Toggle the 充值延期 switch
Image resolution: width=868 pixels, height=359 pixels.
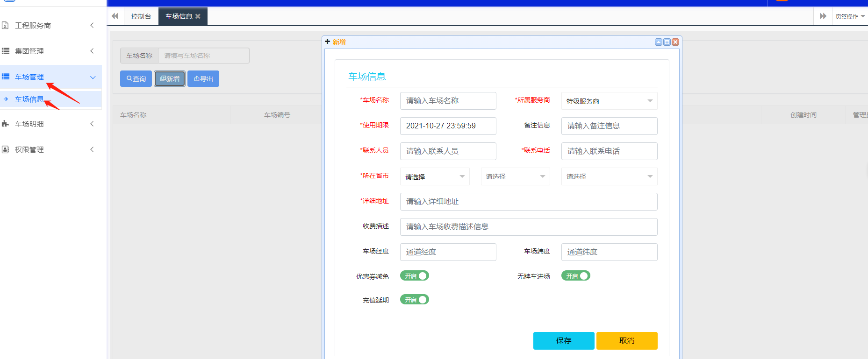[x=414, y=300]
